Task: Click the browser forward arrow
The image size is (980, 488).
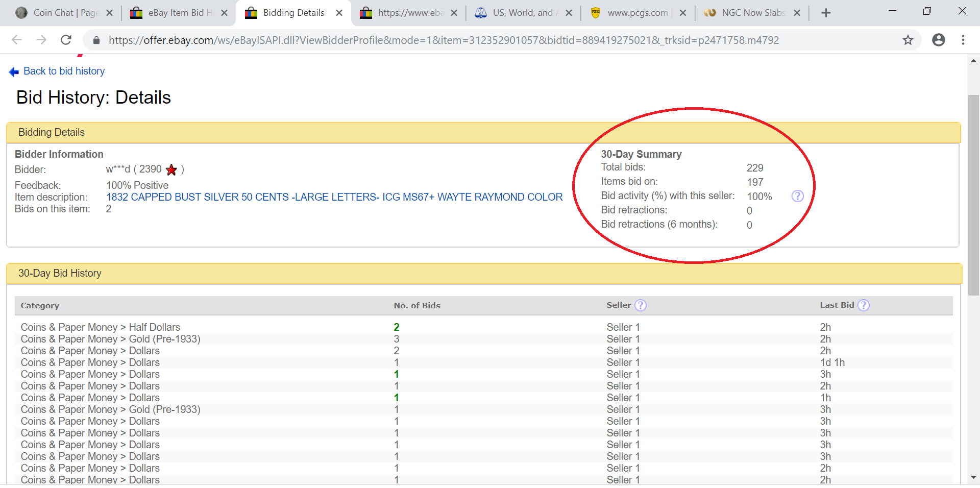Action: [x=41, y=40]
